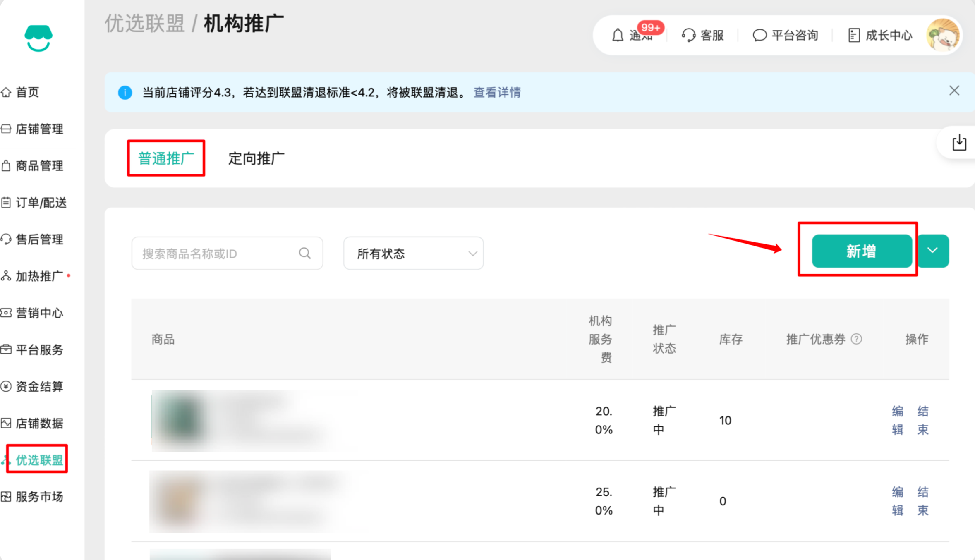This screenshot has height=560, width=975.
Task: Expand the arrow next to 新增
Action: [x=932, y=251]
